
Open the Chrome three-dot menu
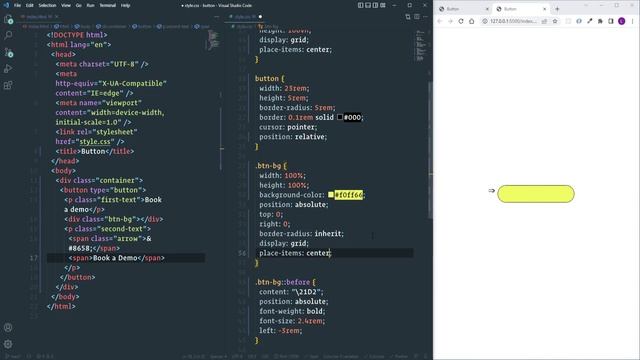633,21
